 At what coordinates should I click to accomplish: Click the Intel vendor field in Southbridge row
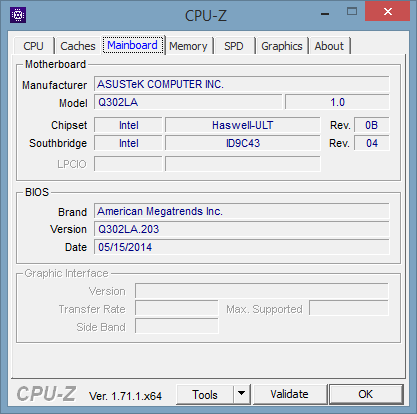pyautogui.click(x=128, y=143)
